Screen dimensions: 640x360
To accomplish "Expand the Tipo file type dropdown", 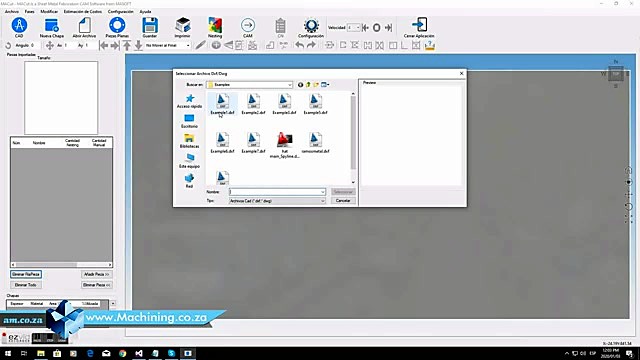I will 322,201.
